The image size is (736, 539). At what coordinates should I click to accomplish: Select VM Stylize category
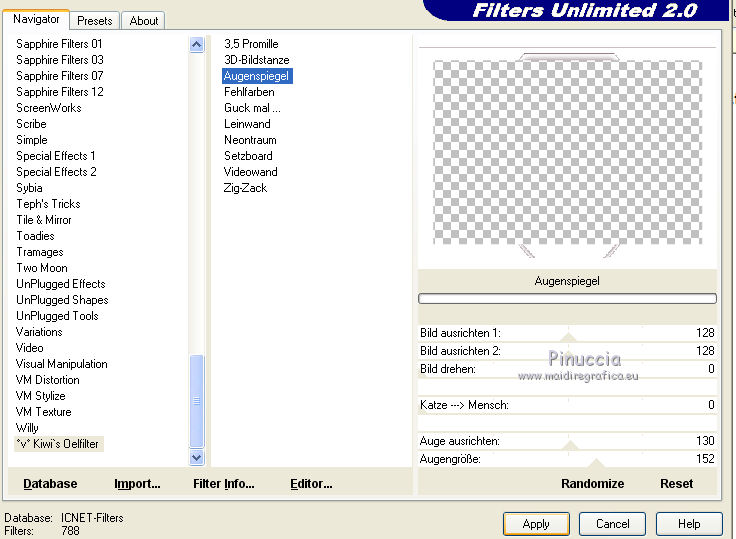pos(40,395)
